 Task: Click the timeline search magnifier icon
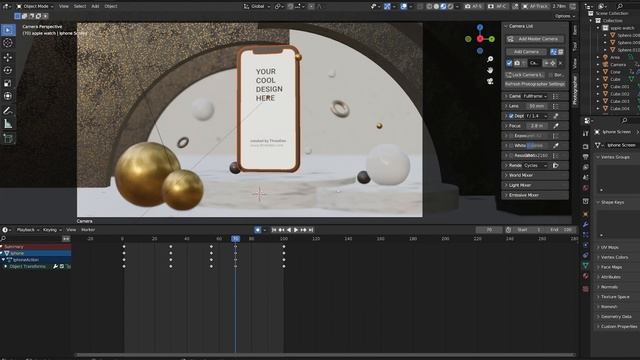tap(4, 238)
